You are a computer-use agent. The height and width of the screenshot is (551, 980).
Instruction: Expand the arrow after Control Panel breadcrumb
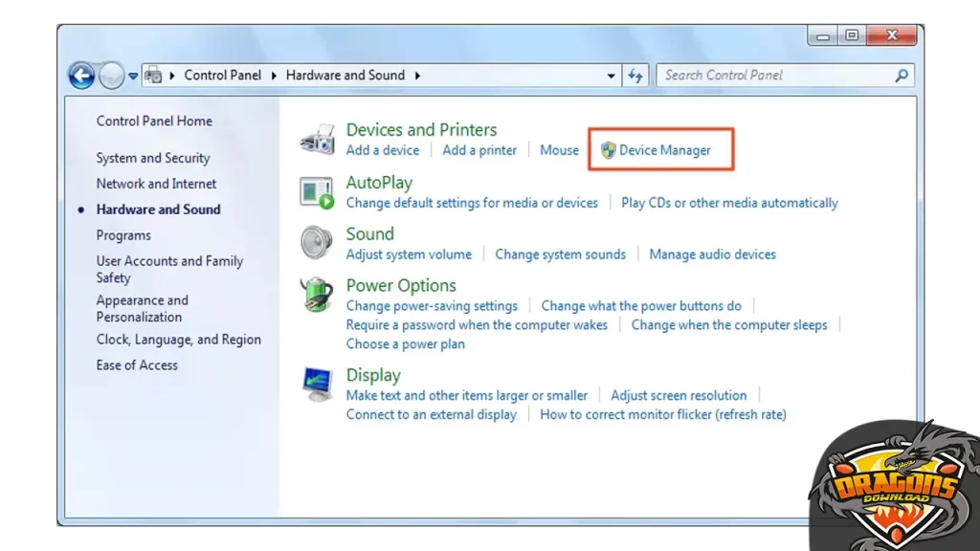pos(273,76)
